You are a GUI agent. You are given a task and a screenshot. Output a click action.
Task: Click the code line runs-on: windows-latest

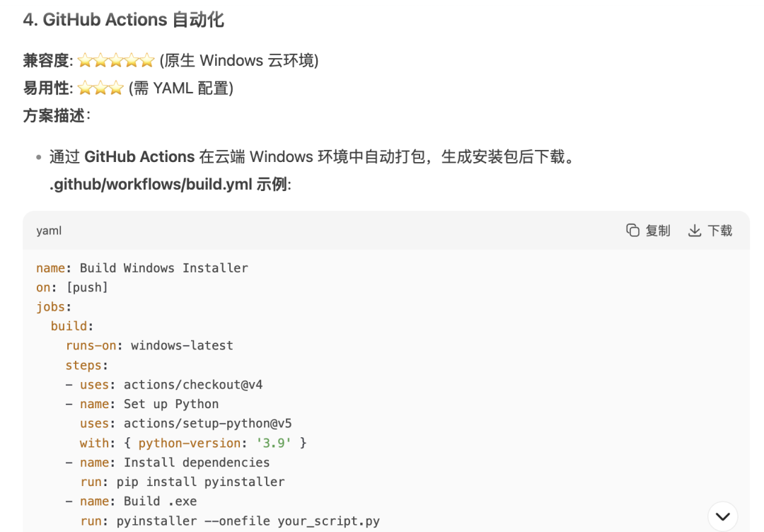click(149, 345)
